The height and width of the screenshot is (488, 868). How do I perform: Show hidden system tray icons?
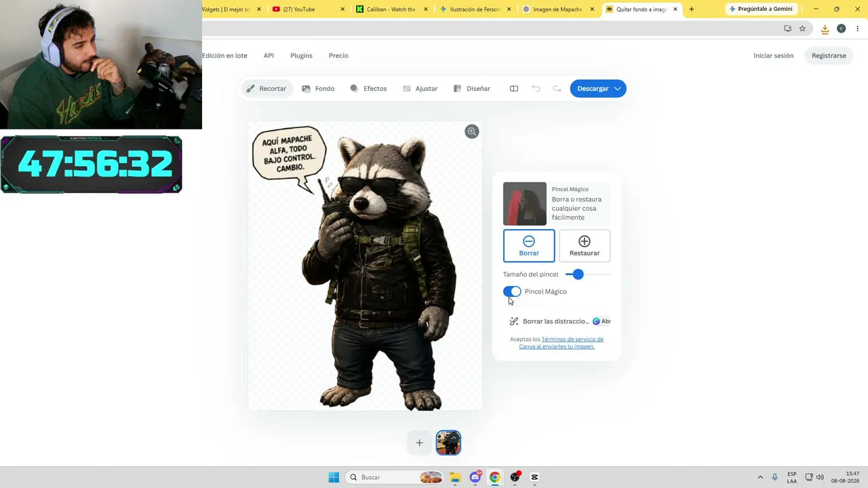pyautogui.click(x=760, y=477)
